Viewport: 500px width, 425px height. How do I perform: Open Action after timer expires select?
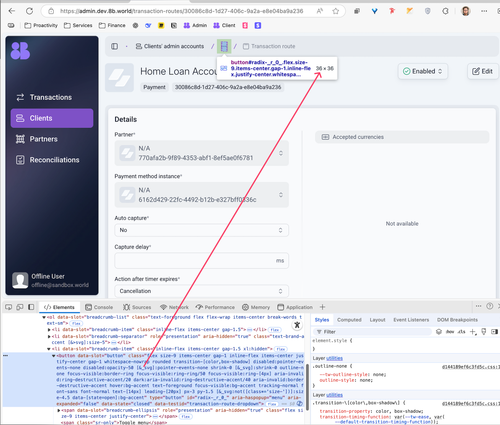(x=202, y=291)
